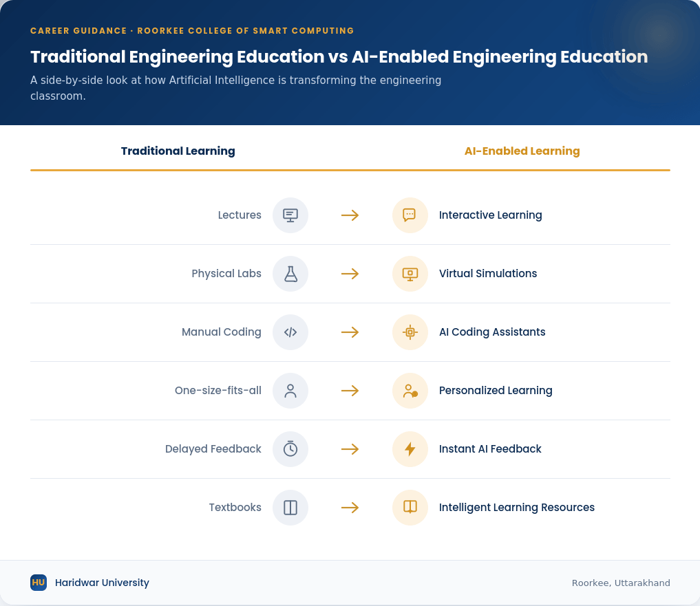700x606 pixels.
Task: Click the Personalized Learning user icon
Action: click(410, 391)
